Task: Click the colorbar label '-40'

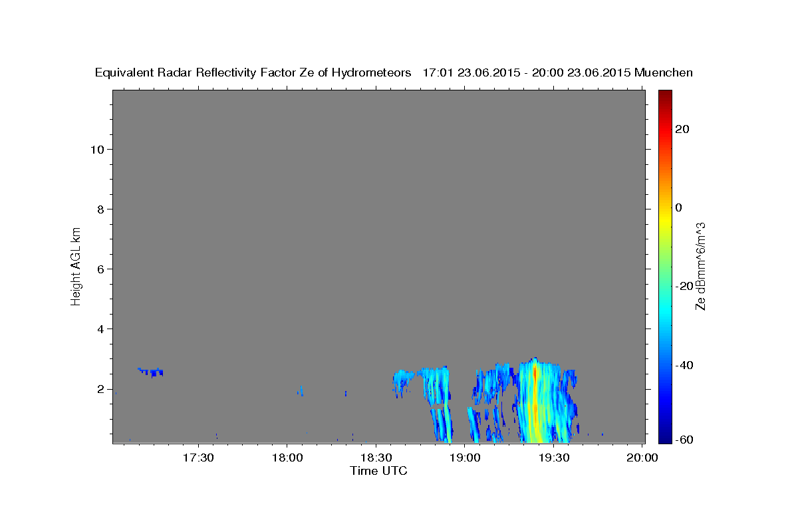Action: click(684, 365)
